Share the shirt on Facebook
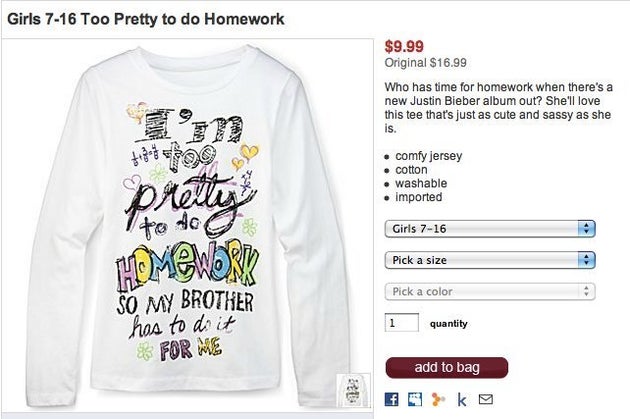The image size is (630, 419). coord(393,400)
